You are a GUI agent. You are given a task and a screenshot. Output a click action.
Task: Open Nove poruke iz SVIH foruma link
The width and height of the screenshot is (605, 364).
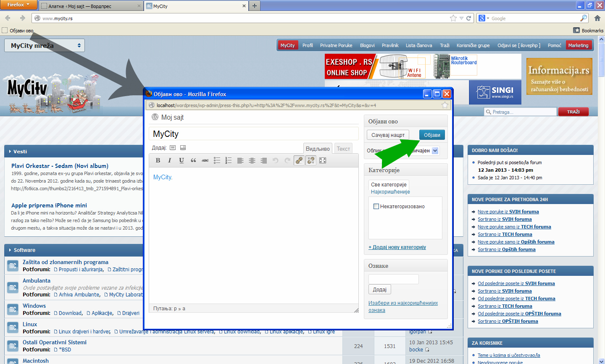click(508, 212)
